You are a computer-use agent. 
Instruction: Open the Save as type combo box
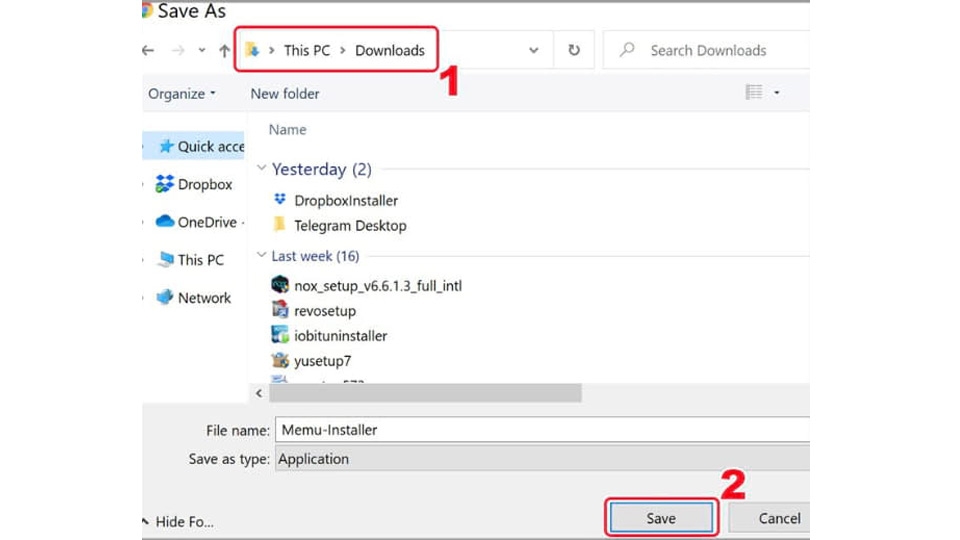(x=542, y=459)
